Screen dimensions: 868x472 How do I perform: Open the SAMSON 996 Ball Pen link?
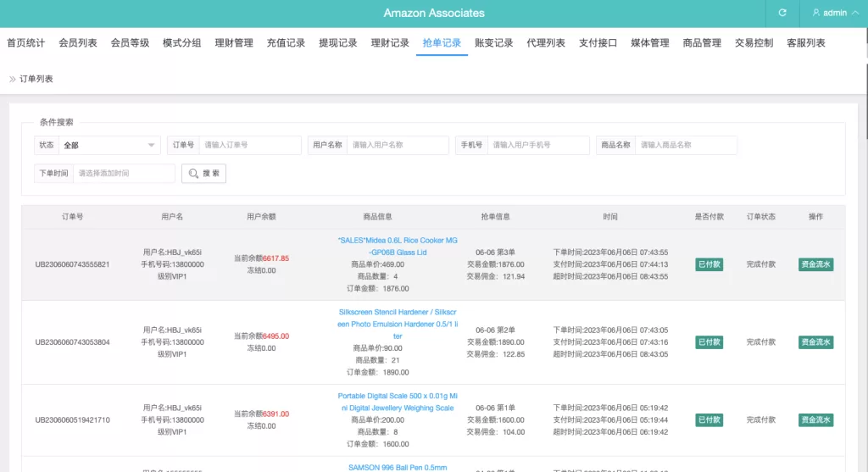pyautogui.click(x=398, y=468)
